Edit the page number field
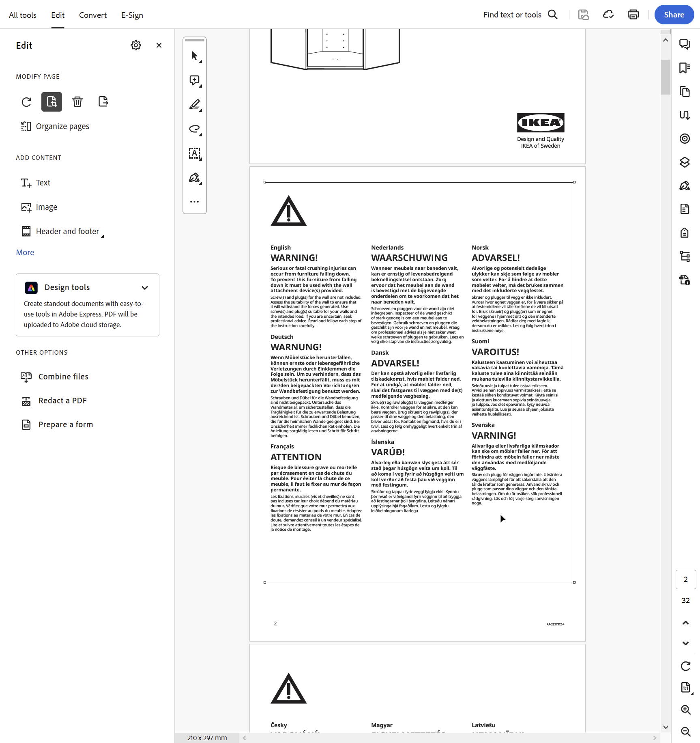This screenshot has height=743, width=700. 686,579
